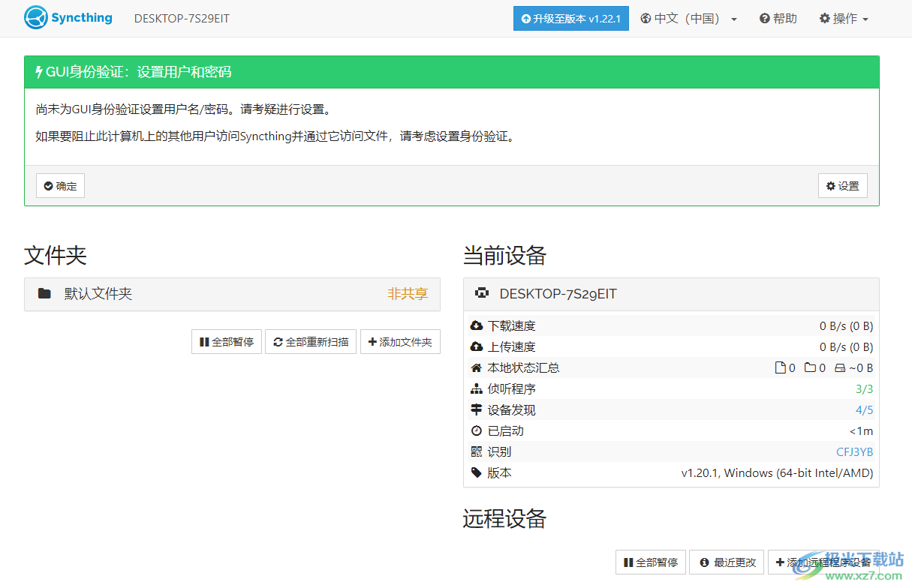Click the 本地状态汇总 label
The image size is (912, 588).
point(524,368)
